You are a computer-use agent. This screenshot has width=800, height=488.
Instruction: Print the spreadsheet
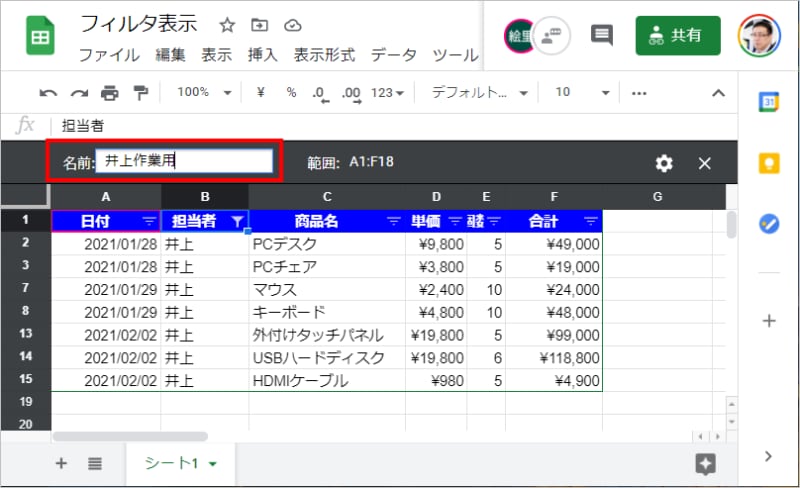pyautogui.click(x=110, y=93)
